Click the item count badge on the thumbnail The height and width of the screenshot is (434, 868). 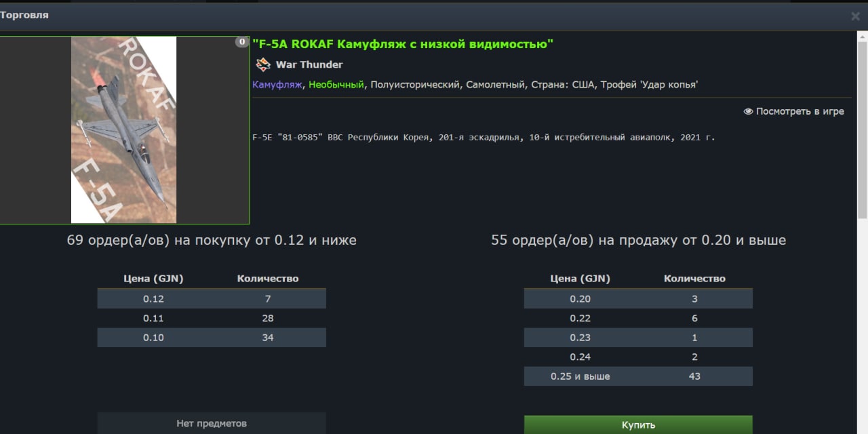[241, 42]
